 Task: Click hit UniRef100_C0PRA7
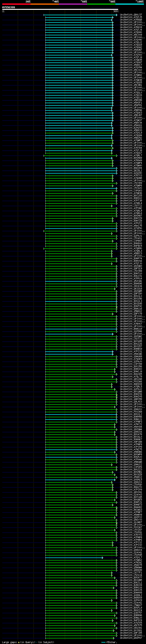131,241
